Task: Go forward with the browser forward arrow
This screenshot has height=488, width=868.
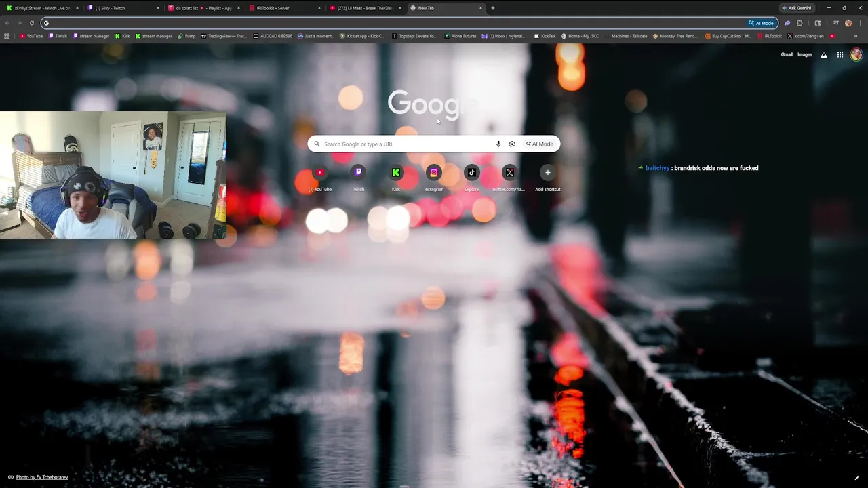Action: (x=19, y=23)
